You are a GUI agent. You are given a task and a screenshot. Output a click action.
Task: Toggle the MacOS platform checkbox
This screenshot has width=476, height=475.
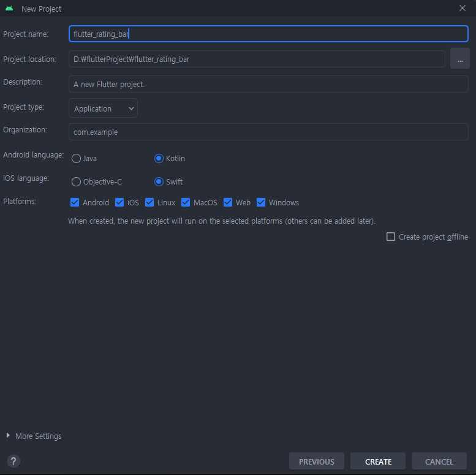click(186, 202)
